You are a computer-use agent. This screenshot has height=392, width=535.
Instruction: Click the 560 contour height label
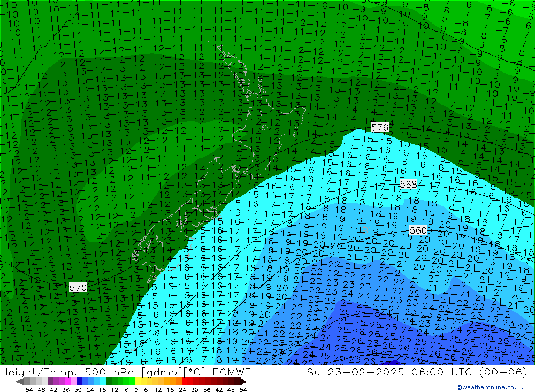(x=418, y=230)
